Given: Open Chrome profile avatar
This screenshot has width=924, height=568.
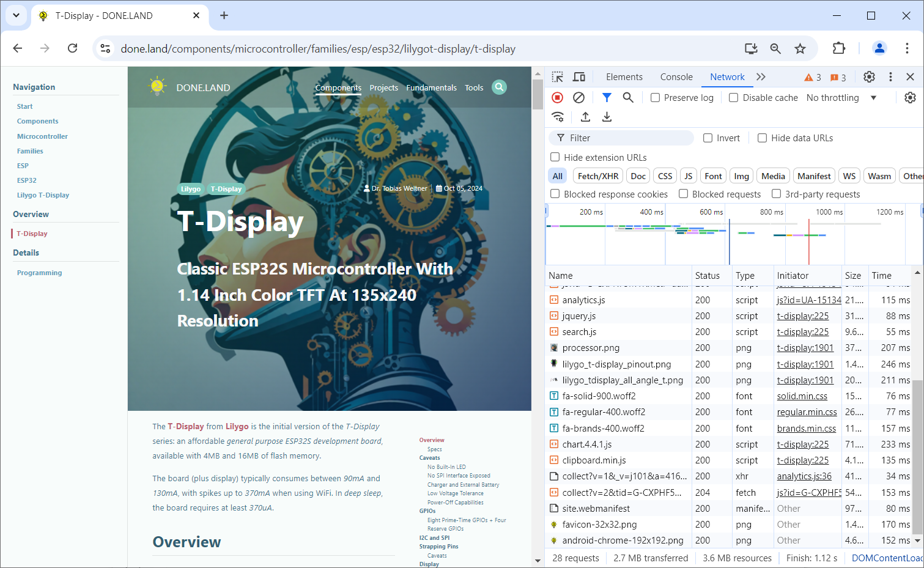Looking at the screenshot, I should [879, 48].
